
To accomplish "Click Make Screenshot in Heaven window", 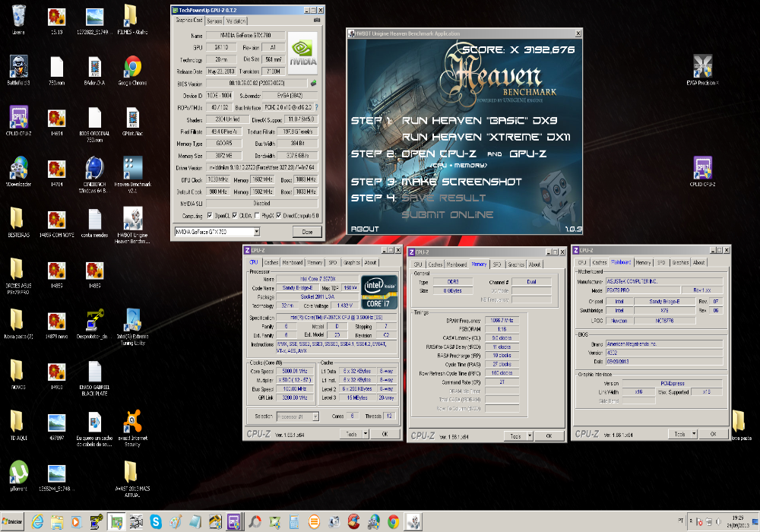I will (x=461, y=182).
